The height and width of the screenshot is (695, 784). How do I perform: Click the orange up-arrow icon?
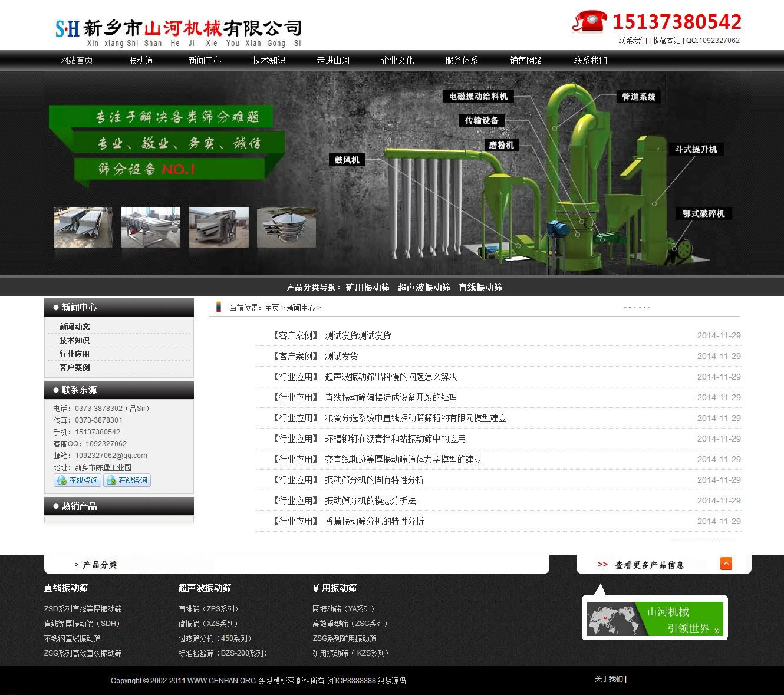tap(726, 564)
